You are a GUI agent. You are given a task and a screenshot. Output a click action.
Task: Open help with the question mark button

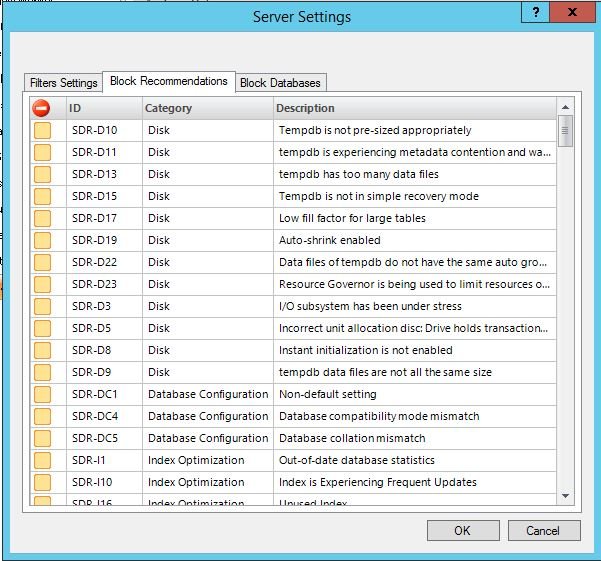pyautogui.click(x=535, y=12)
